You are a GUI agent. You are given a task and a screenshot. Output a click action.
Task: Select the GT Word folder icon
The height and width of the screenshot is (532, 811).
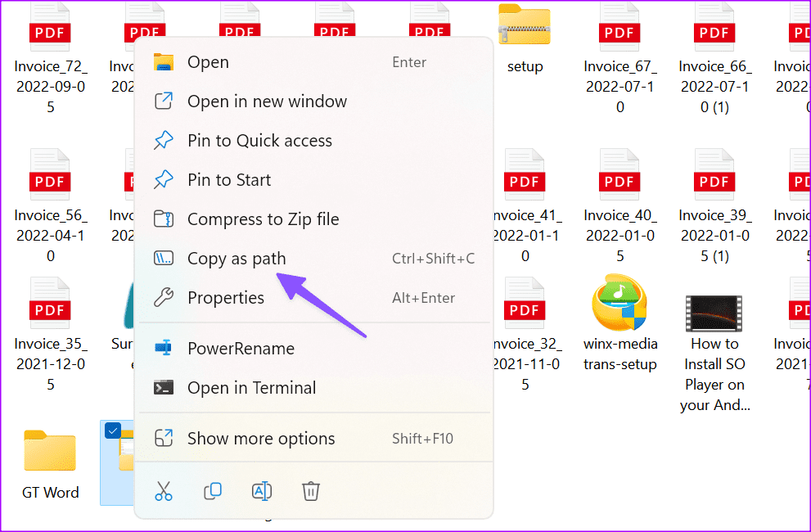point(50,452)
